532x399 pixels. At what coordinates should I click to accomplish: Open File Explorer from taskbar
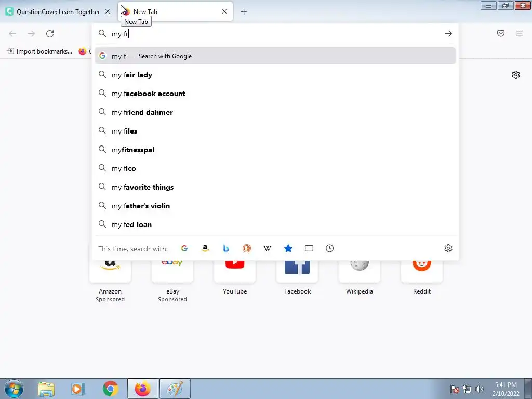(46, 389)
